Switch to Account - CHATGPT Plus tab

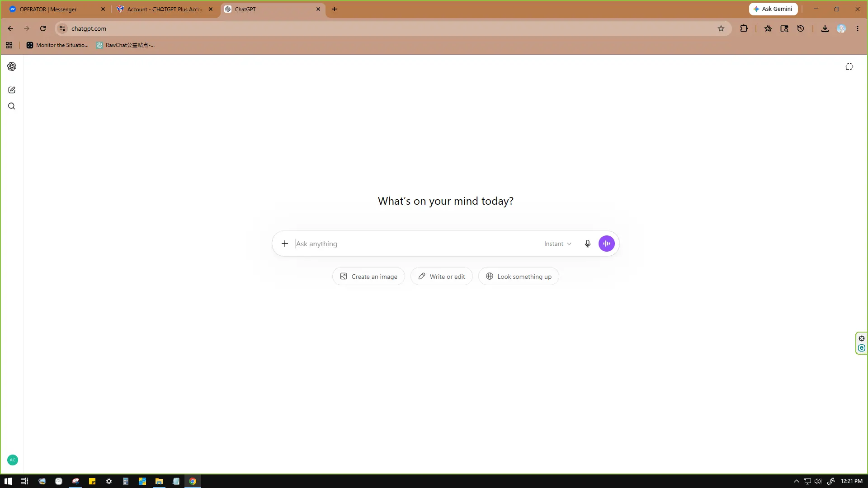click(x=165, y=9)
